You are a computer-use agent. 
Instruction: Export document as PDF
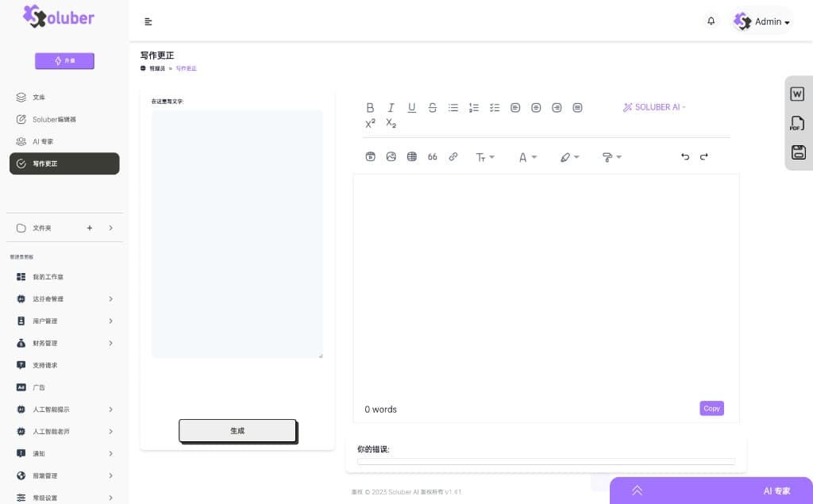point(797,123)
